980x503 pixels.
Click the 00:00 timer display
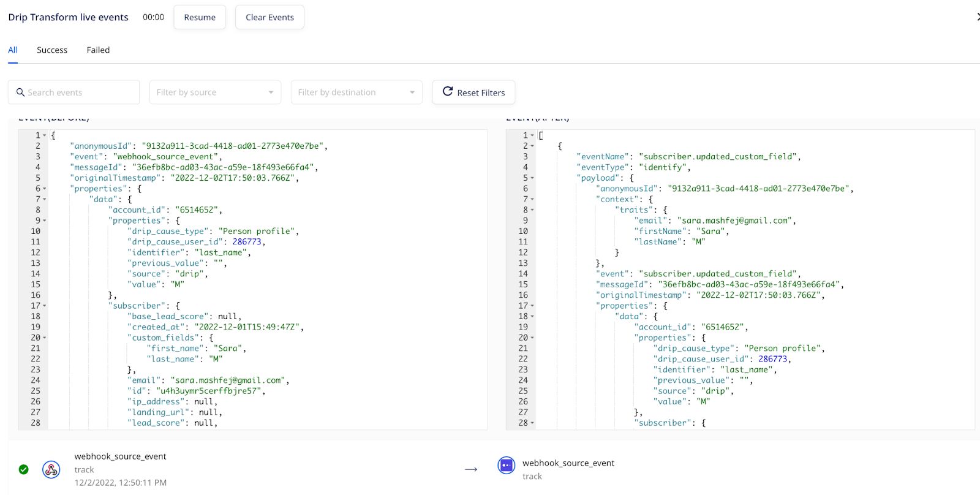pyautogui.click(x=153, y=17)
